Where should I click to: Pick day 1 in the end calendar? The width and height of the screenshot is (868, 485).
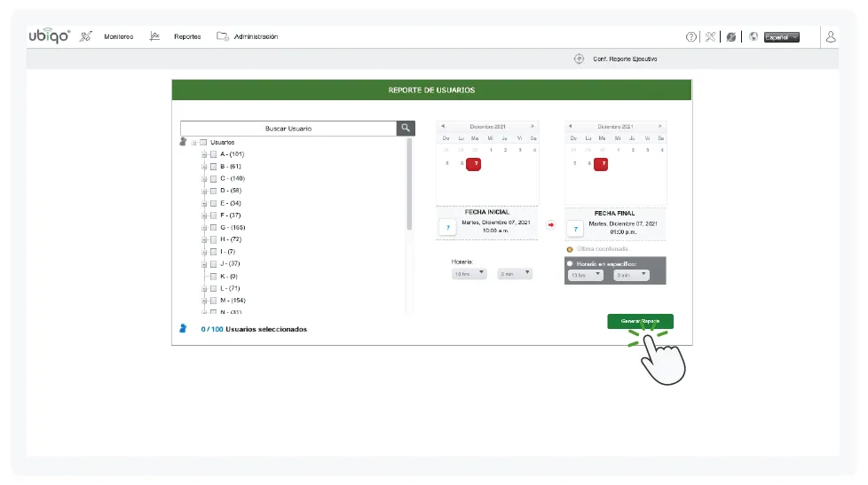point(619,150)
